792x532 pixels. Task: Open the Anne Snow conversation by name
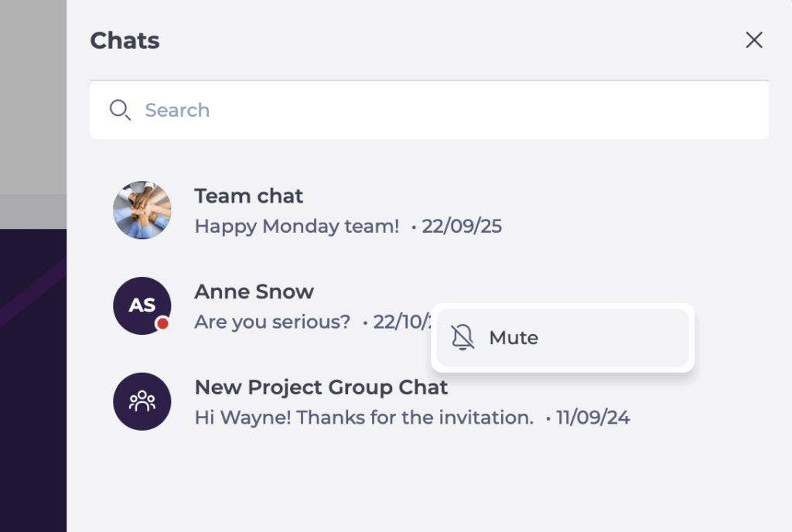254,292
